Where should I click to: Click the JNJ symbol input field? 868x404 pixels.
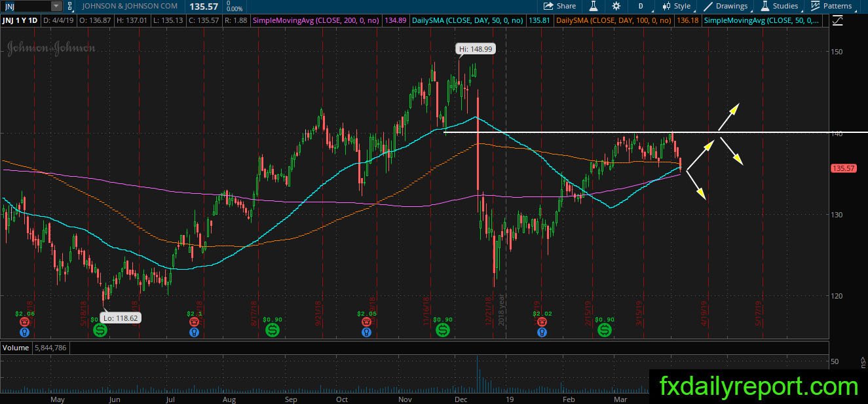pos(26,6)
